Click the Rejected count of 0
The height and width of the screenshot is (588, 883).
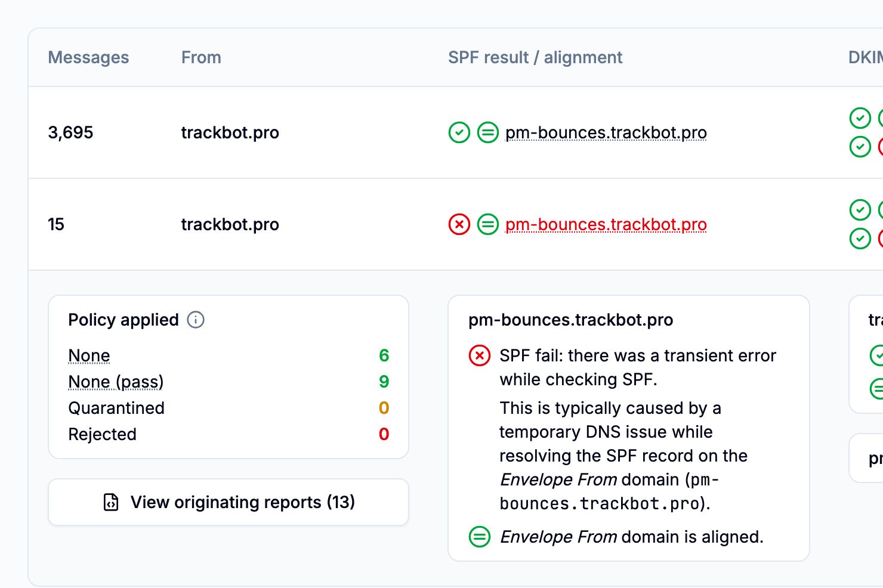tap(384, 434)
